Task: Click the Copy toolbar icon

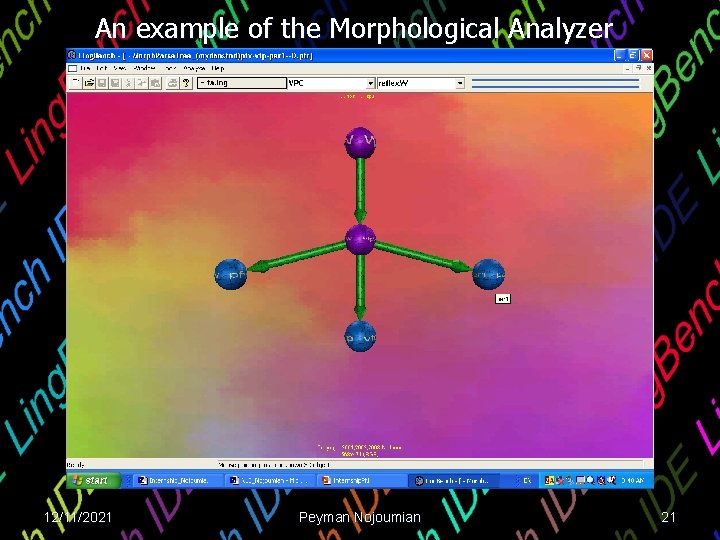Action: pos(142,83)
